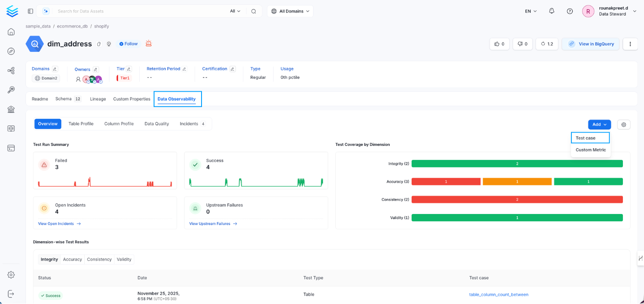The width and height of the screenshot is (644, 304).
Task: Open the Add dropdown in Data Observability
Action: [x=599, y=124]
